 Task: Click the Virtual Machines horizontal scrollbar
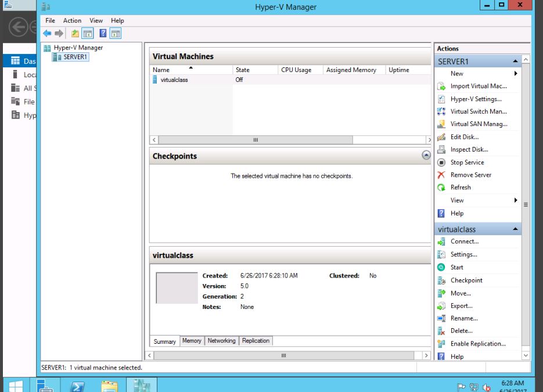point(256,140)
